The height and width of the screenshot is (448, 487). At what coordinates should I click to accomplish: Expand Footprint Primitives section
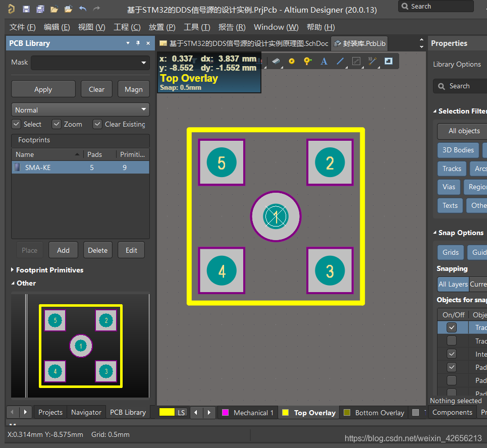pos(12,270)
